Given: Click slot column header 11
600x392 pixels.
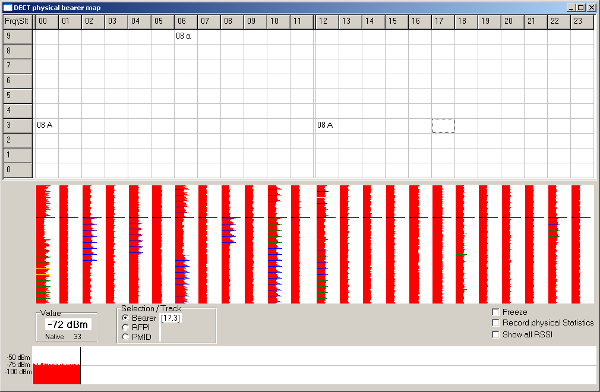Looking at the screenshot, I should click(302, 22).
